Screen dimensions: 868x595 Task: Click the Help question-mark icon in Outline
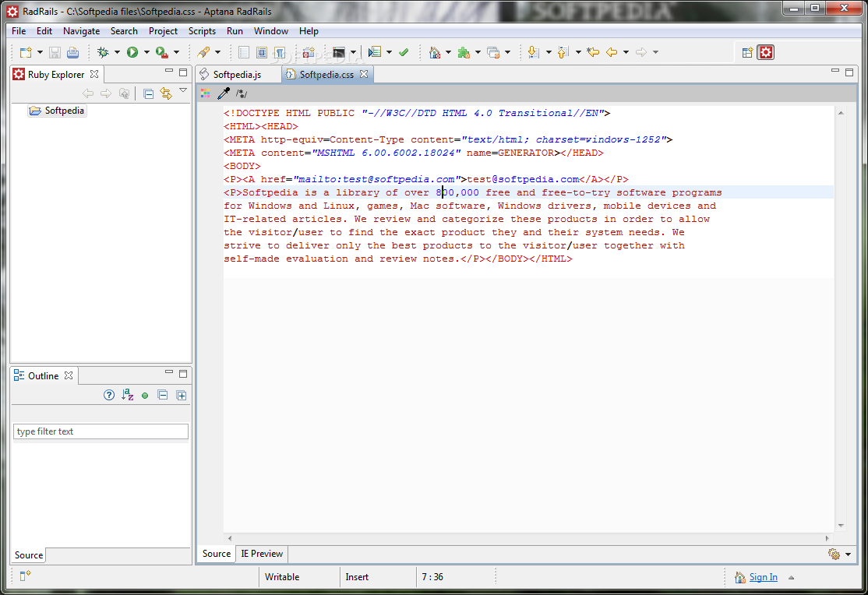109,395
